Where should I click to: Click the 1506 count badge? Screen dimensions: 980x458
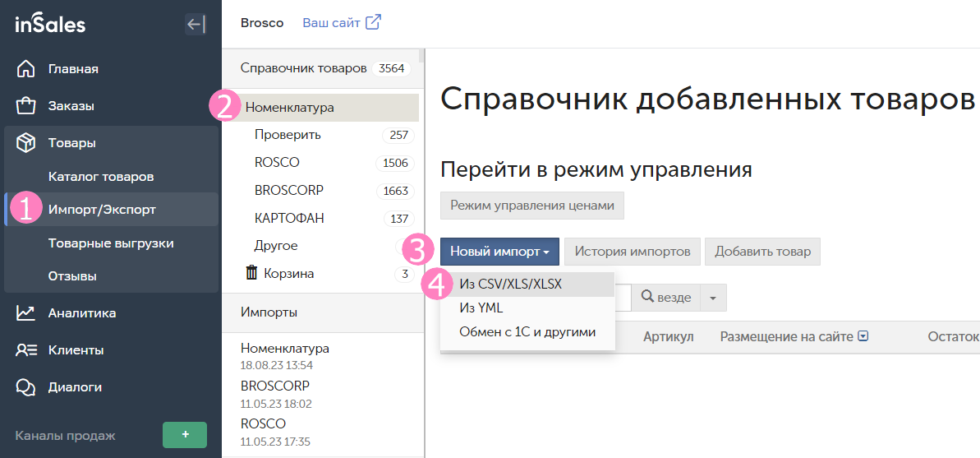point(395,164)
